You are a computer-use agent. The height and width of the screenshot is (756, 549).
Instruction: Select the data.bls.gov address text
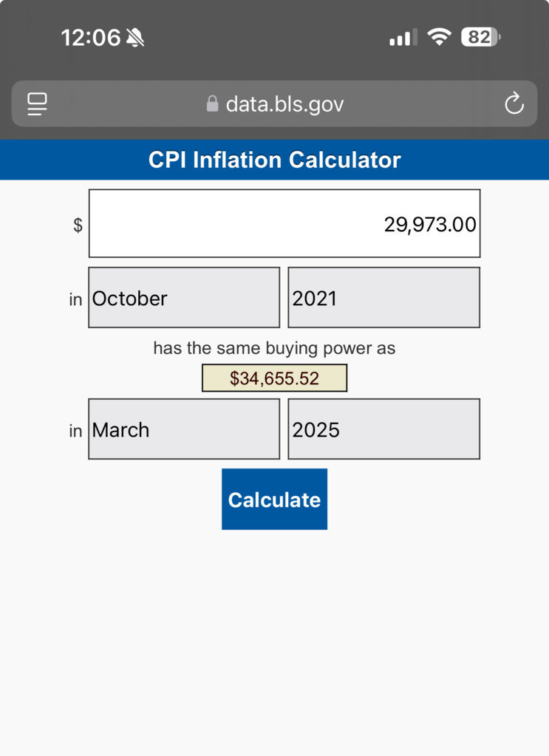(285, 103)
